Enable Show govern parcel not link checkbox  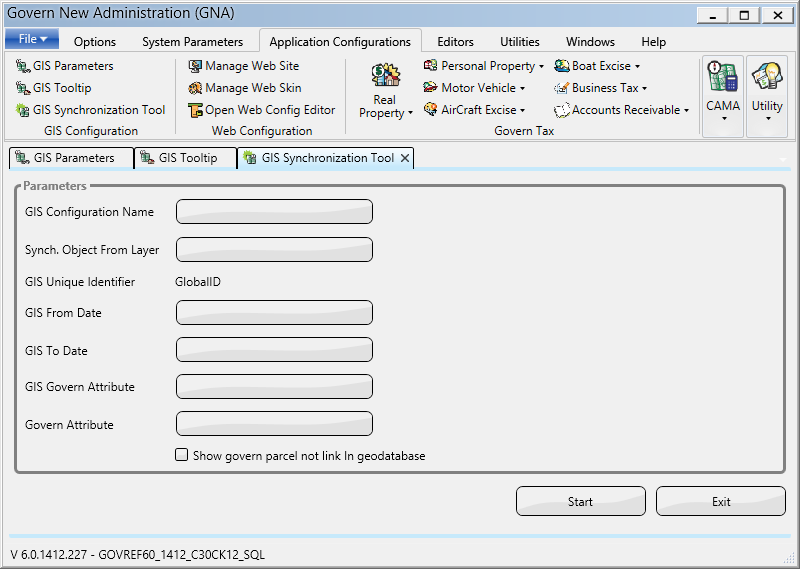182,455
